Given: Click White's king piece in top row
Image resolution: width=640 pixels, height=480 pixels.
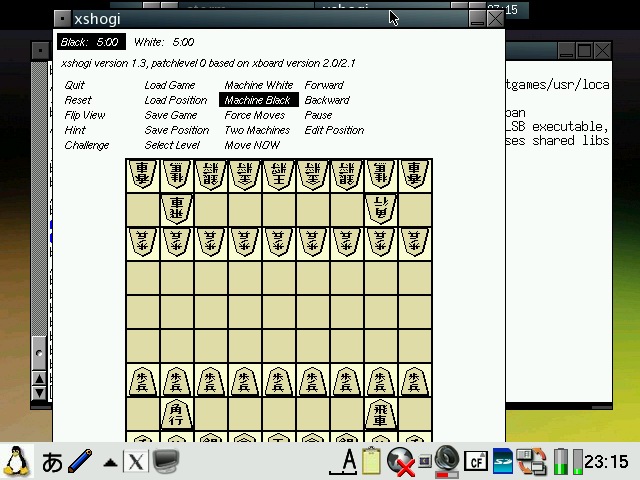Looking at the screenshot, I should point(279,175).
